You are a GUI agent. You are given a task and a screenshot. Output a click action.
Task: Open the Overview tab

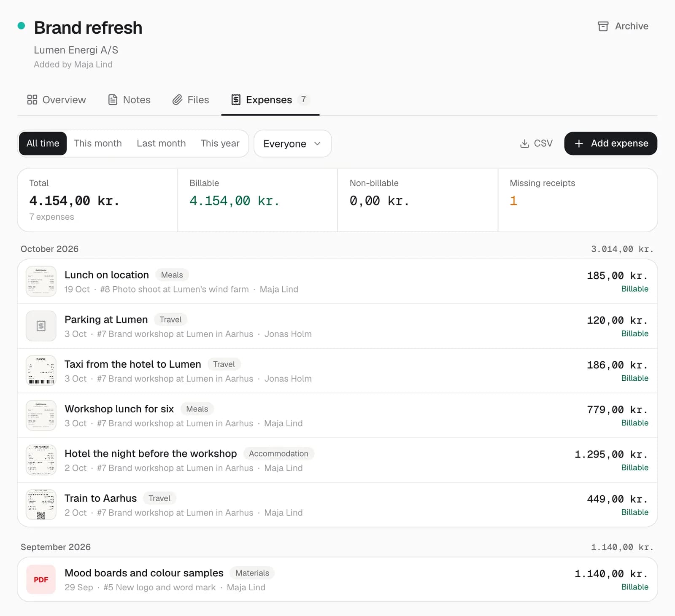56,100
